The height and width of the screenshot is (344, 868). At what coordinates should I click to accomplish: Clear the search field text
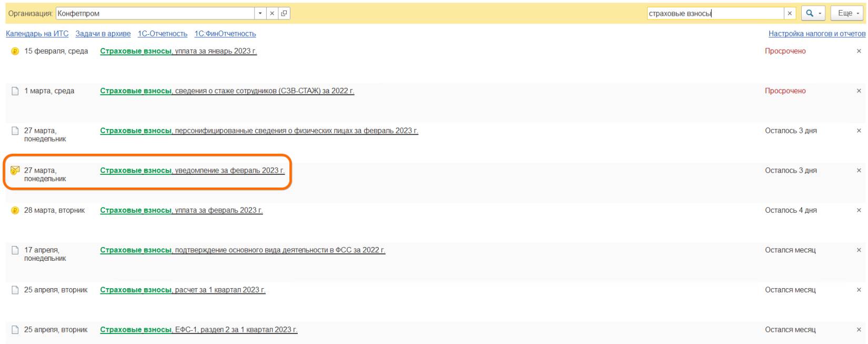790,14
